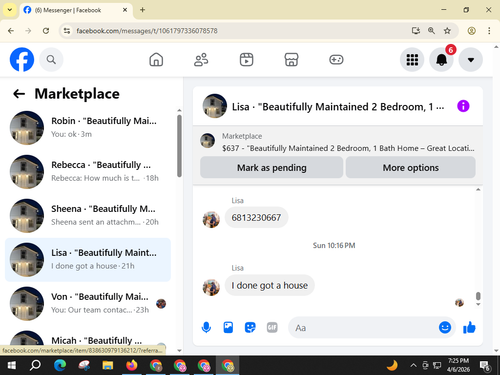Click the conversation list scrollbar thumb
500x375 pixels.
click(x=179, y=146)
